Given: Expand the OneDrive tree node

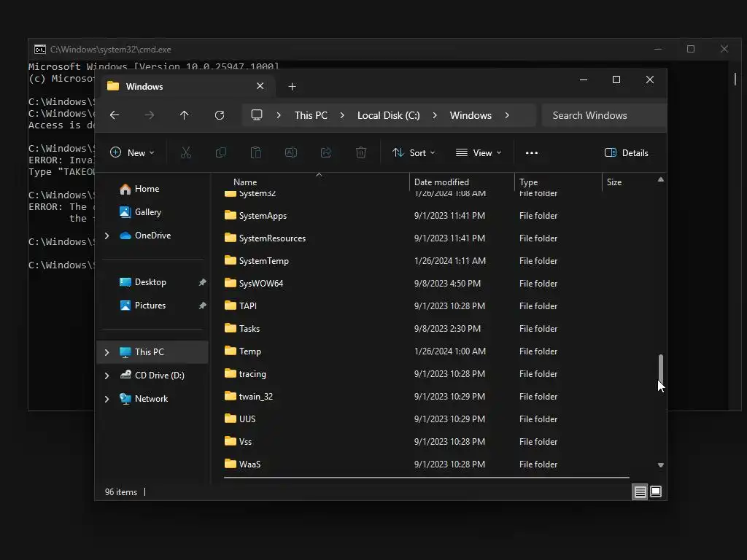Looking at the screenshot, I should point(107,236).
